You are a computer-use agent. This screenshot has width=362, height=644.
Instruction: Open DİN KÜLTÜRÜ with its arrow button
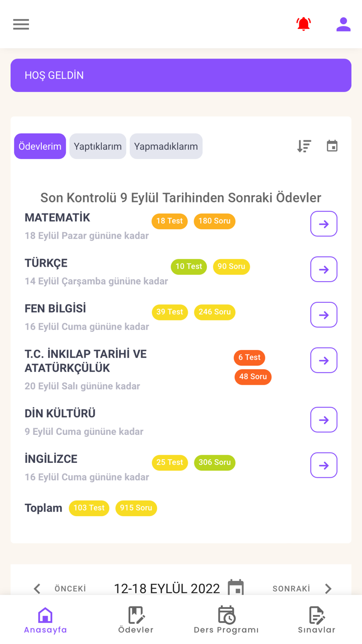pyautogui.click(x=324, y=419)
